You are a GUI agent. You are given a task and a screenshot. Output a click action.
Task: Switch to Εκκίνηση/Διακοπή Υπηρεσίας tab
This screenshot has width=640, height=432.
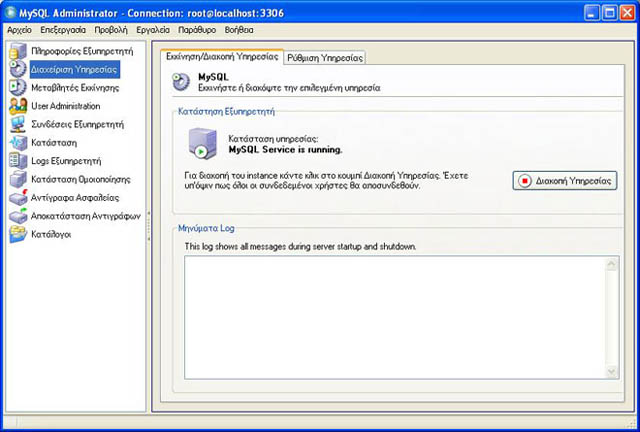[222, 57]
